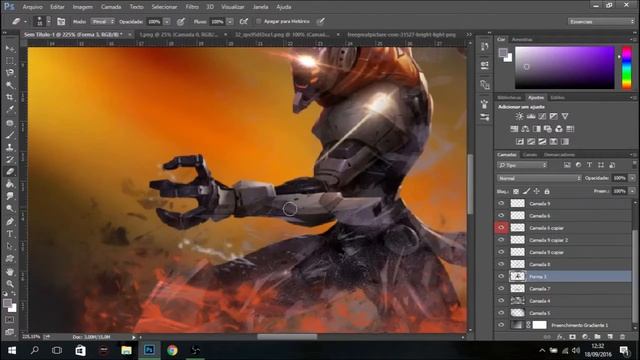The height and width of the screenshot is (360, 640).
Task: Open the layer blend mode Normal dropdown
Action: [x=539, y=178]
